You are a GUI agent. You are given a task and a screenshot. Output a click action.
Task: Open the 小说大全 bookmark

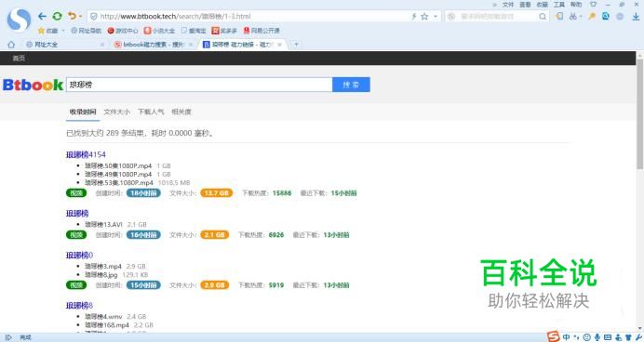[x=159, y=31]
